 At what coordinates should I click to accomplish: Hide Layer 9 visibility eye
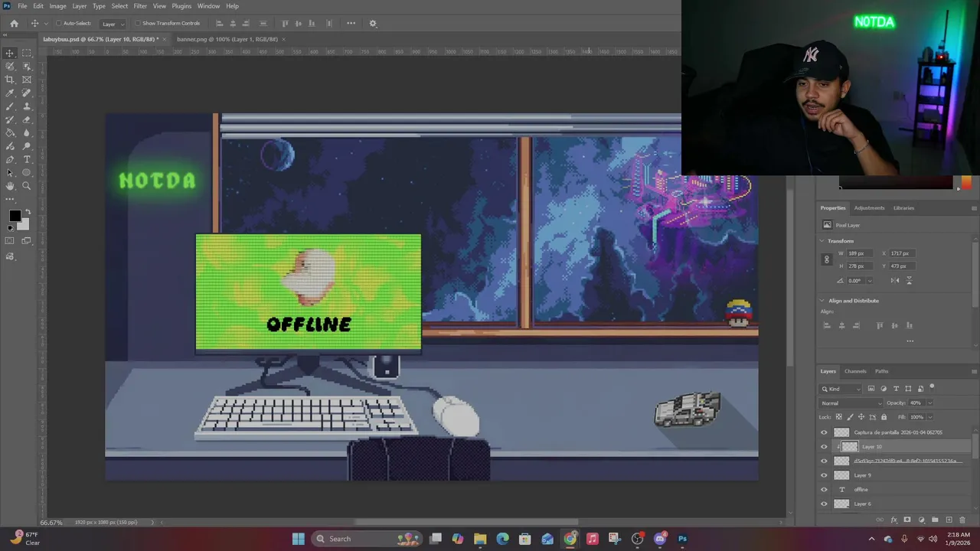(825, 475)
